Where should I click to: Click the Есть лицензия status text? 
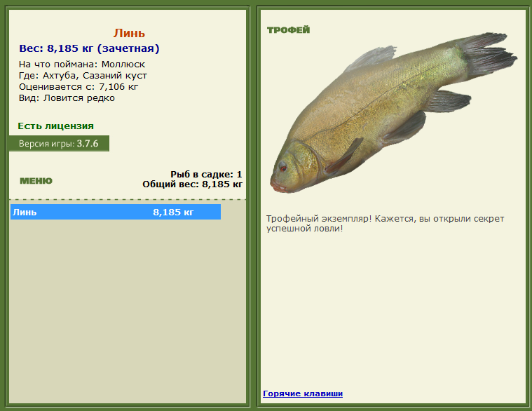coord(55,126)
